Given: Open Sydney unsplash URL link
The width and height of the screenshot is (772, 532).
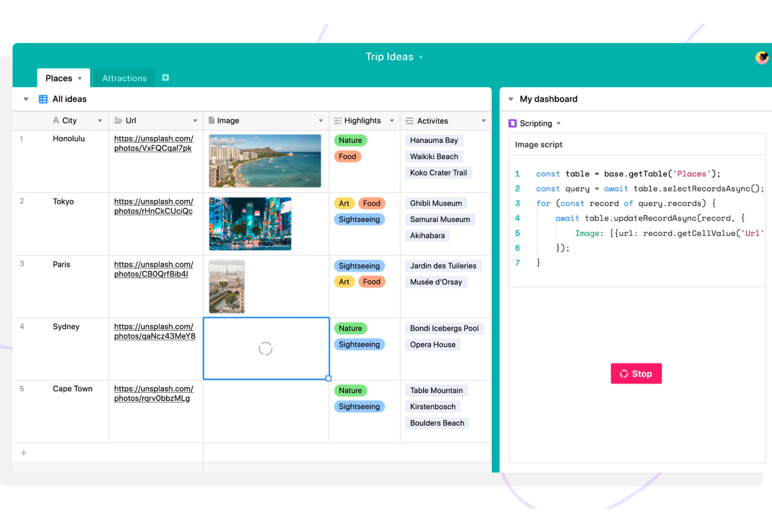Looking at the screenshot, I should point(155,331).
